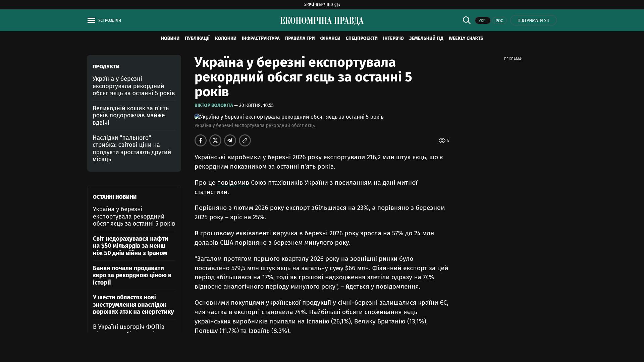
Task: Follow the 'повідомив' source link
Action: (233, 183)
